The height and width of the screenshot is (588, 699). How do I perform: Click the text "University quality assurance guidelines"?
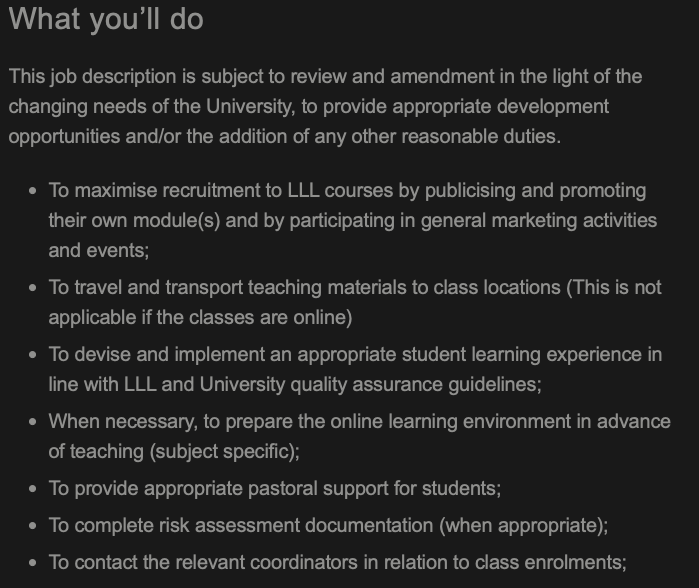370,384
